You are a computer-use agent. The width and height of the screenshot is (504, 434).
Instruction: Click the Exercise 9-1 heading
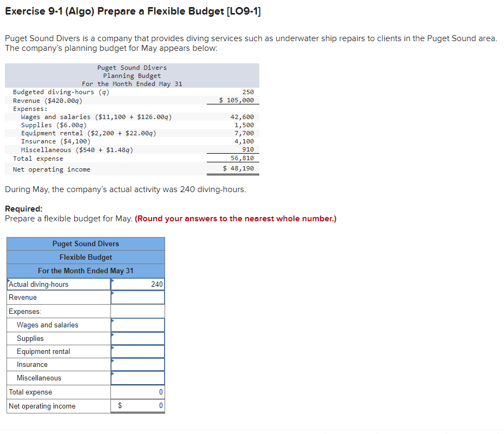tap(133, 11)
